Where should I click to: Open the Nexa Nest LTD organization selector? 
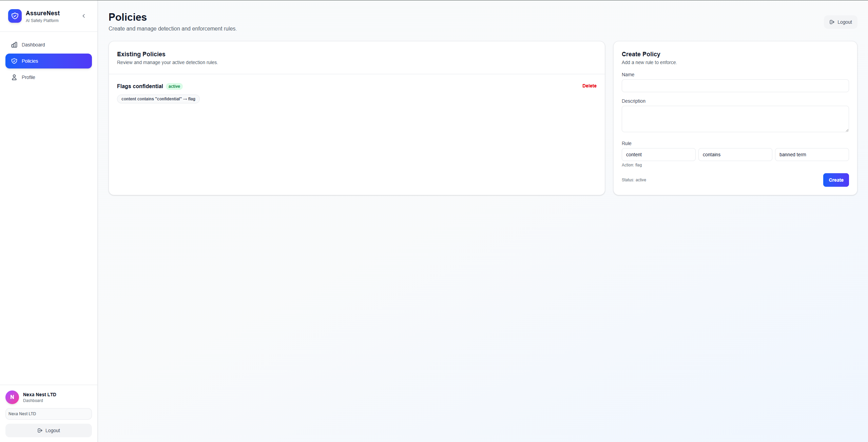49,414
